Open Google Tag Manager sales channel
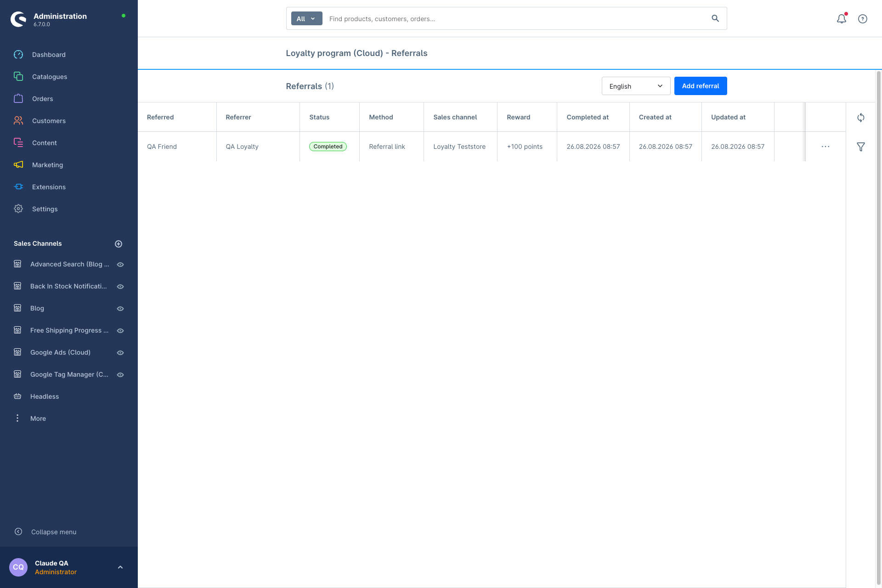The image size is (882, 588). pos(69,374)
